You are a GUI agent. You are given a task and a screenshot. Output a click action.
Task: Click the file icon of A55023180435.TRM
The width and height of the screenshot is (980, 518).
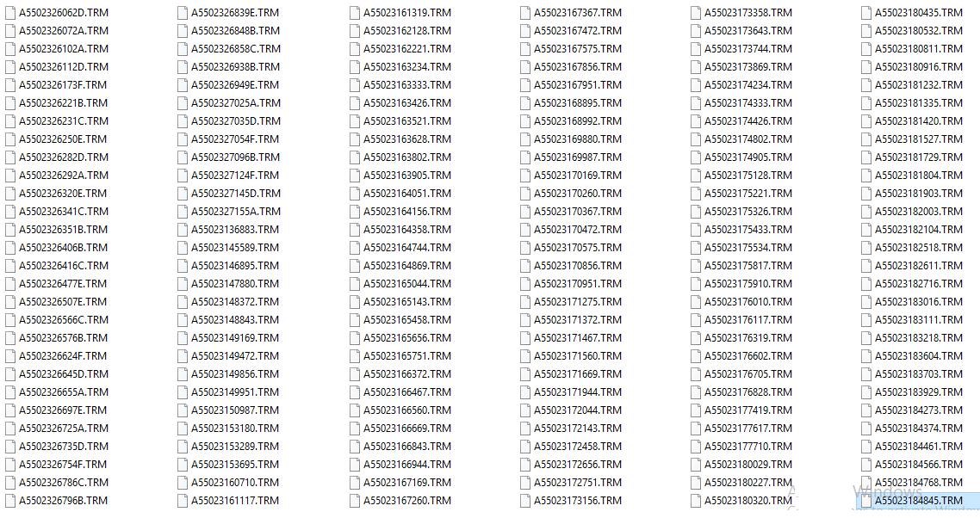[866, 13]
